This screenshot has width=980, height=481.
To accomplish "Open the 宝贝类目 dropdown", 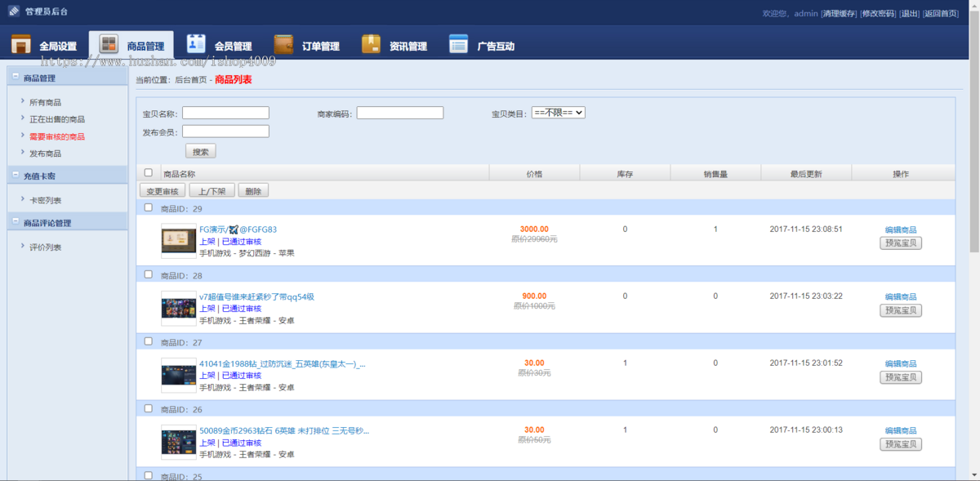I will [558, 113].
